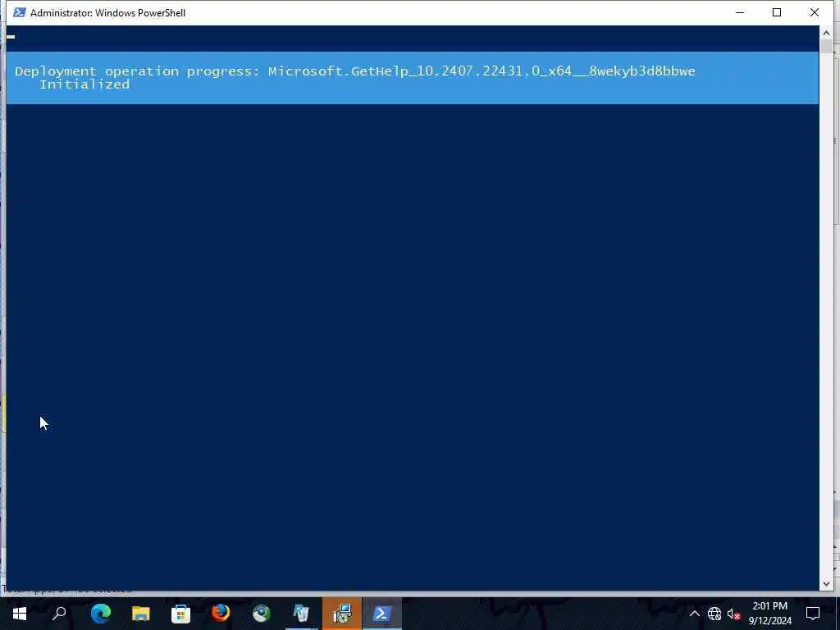
Task: Open taskbar Search
Action: (x=59, y=614)
